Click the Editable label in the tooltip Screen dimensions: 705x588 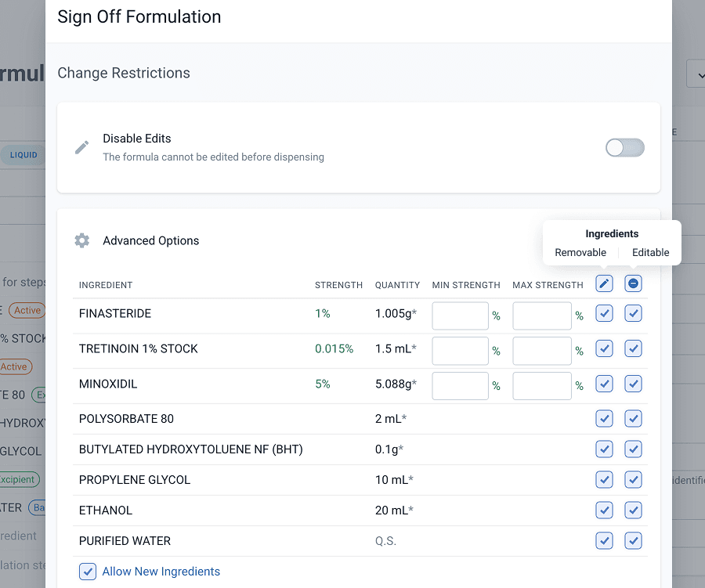[651, 252]
